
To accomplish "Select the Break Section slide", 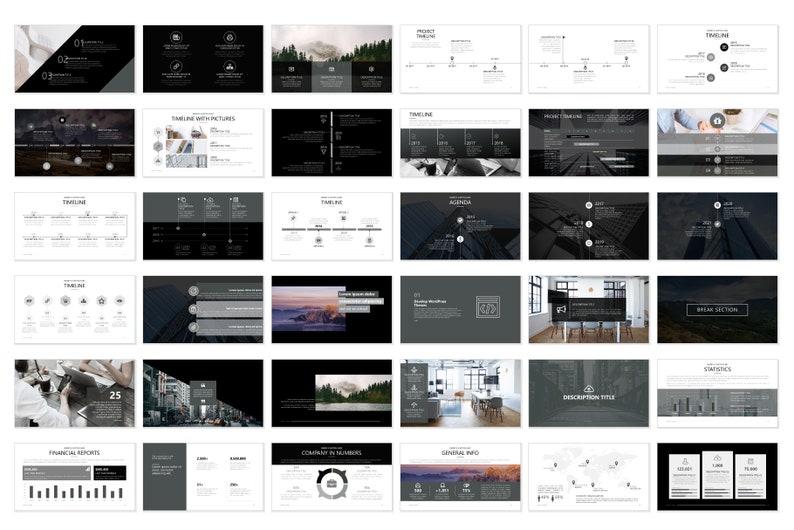I will [x=718, y=310].
